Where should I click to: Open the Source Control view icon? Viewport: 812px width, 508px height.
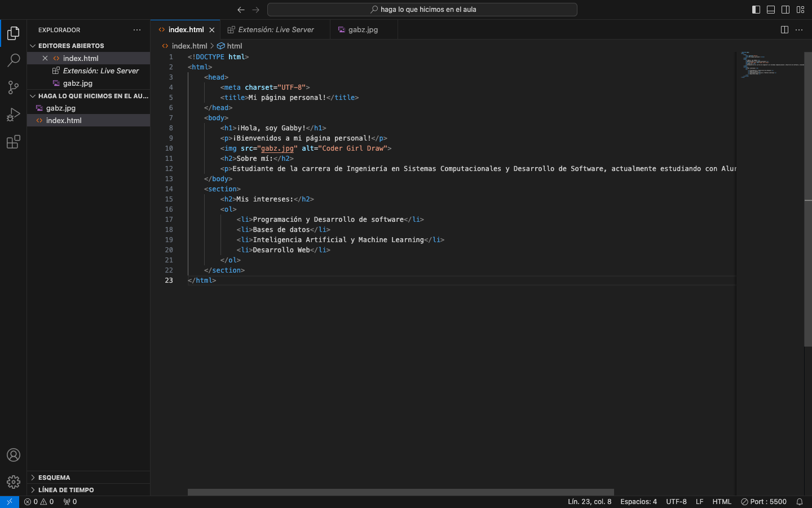14,87
